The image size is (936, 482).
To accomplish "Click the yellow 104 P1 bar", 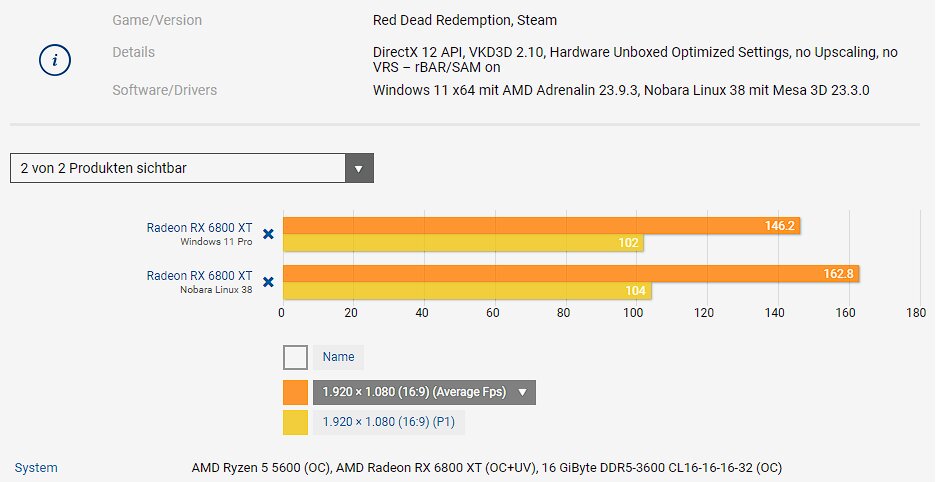I will point(467,291).
